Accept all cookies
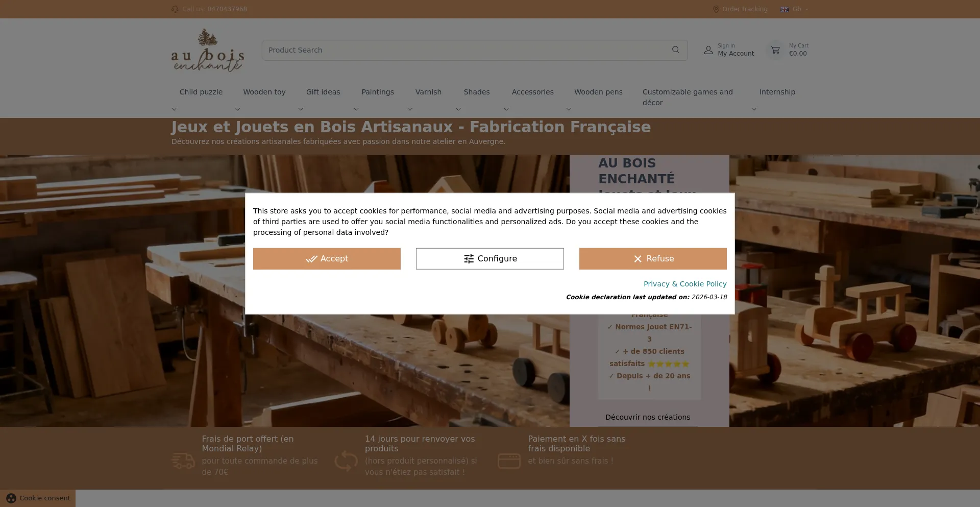The image size is (980, 507). click(x=327, y=259)
